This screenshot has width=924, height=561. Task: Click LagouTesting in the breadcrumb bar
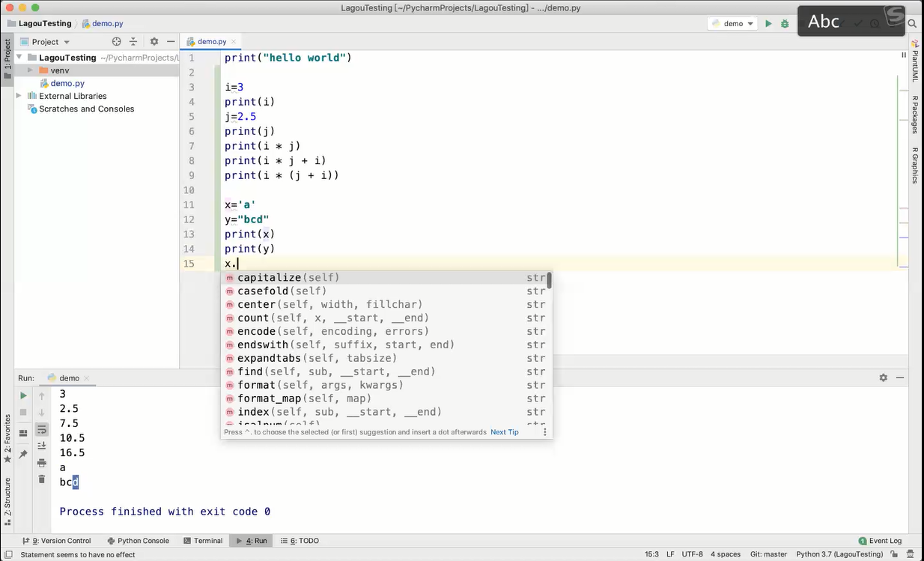pos(45,23)
